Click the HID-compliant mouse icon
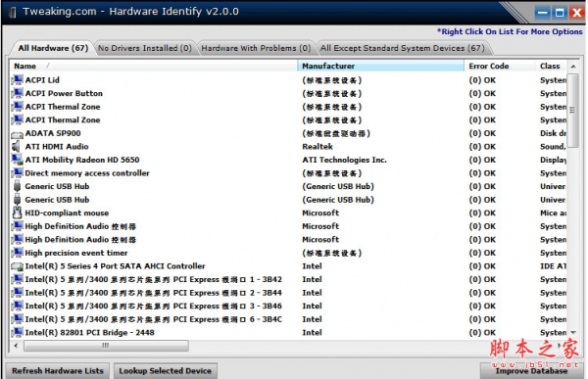Image resolution: width=588 pixels, height=379 pixels. pyautogui.click(x=18, y=213)
